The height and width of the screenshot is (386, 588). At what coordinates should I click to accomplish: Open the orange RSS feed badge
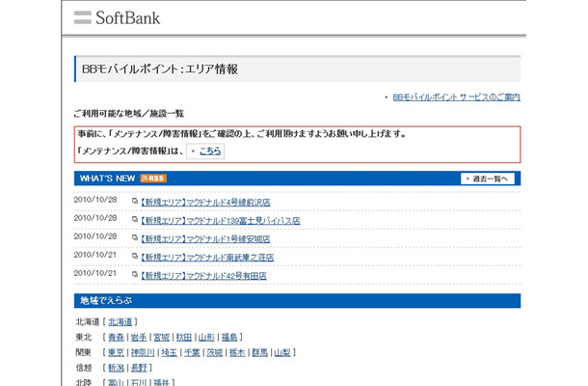click(x=153, y=179)
